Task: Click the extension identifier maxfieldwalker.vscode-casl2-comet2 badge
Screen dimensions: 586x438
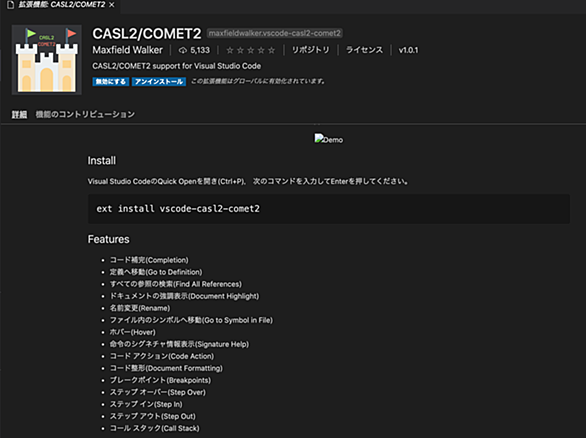Action: [275, 33]
